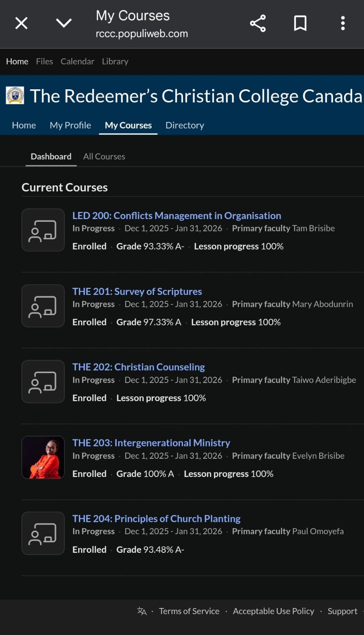Close the browser tab with X icon
Screen dimensions: 364x635
21,23
